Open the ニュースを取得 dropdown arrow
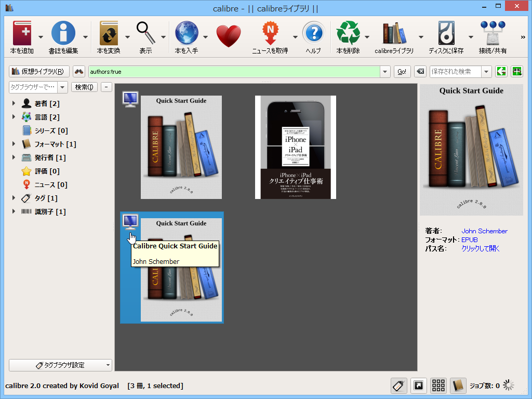 [x=295, y=37]
